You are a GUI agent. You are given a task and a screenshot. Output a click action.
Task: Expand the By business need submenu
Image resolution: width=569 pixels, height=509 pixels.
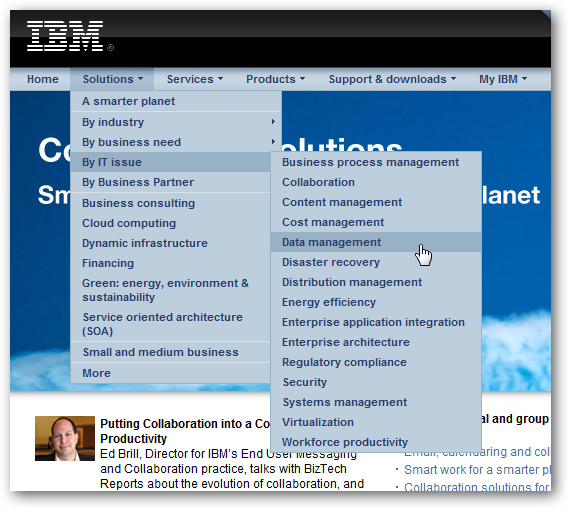[x=176, y=142]
